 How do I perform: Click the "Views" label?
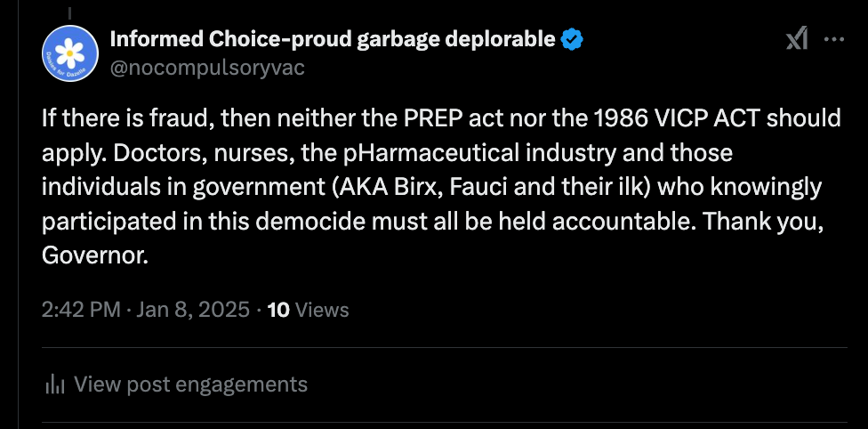[321, 310]
